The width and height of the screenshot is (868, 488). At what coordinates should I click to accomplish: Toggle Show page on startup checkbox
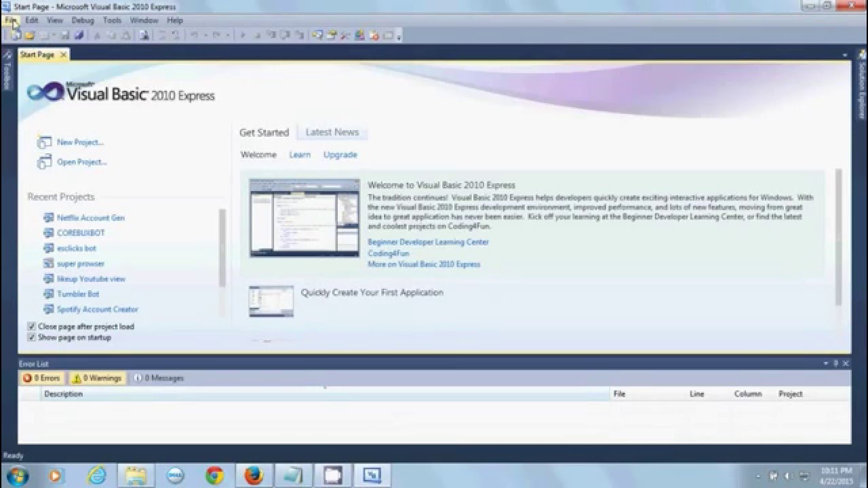[x=31, y=337]
